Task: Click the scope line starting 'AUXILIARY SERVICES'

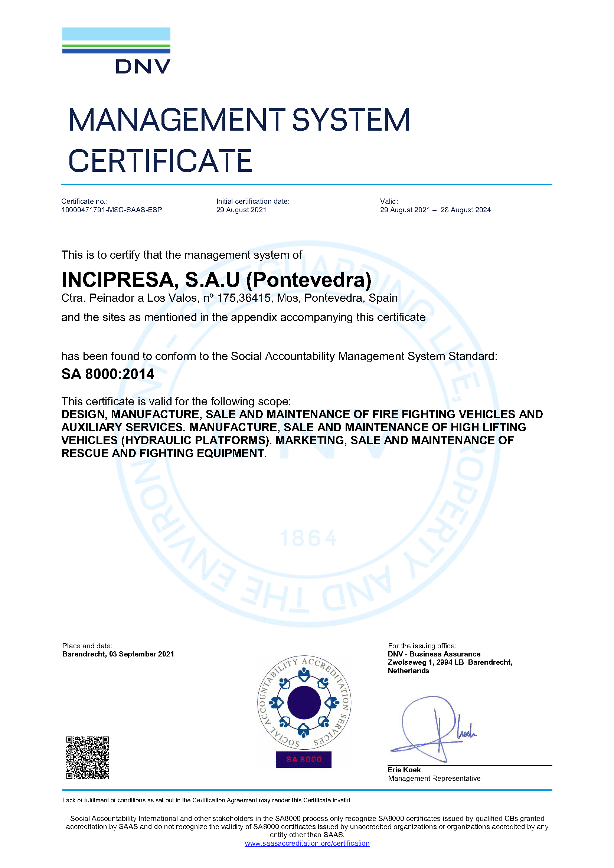Action: [x=294, y=427]
